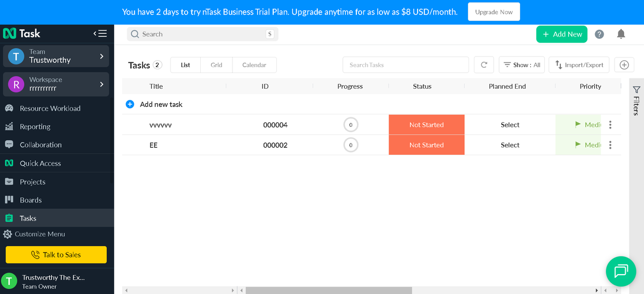Click progress circle for task vvvvvv
Image resolution: width=644 pixels, height=294 pixels.
point(350,125)
